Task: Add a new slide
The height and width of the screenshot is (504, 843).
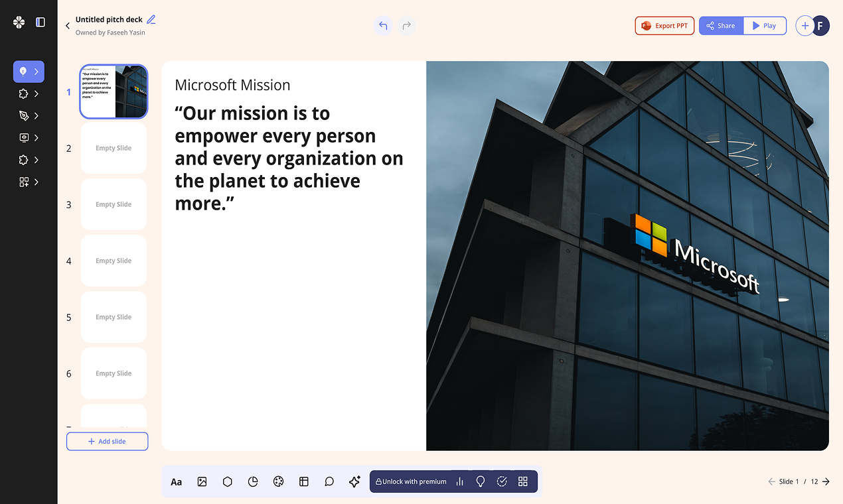Action: (x=107, y=441)
